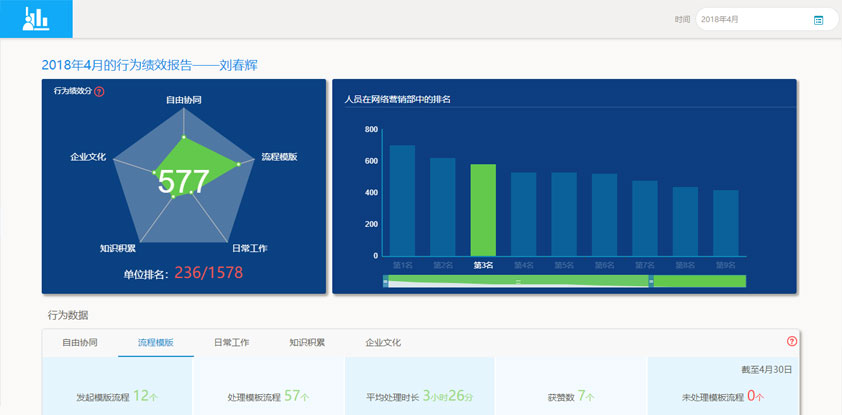Image resolution: width=842 pixels, height=415 pixels.
Task: Click the 发起模版流程 12个 card
Action: click(117, 387)
